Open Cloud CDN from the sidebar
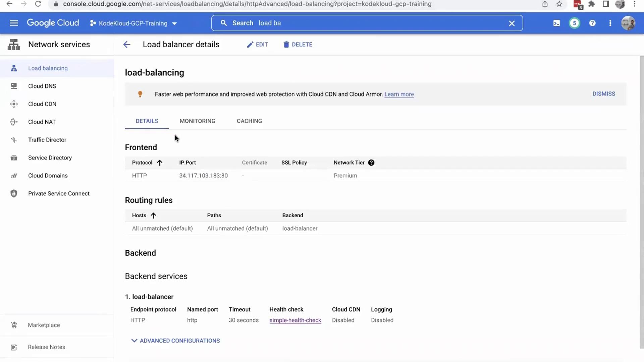Screen dimensions: 644x362 click(42, 104)
